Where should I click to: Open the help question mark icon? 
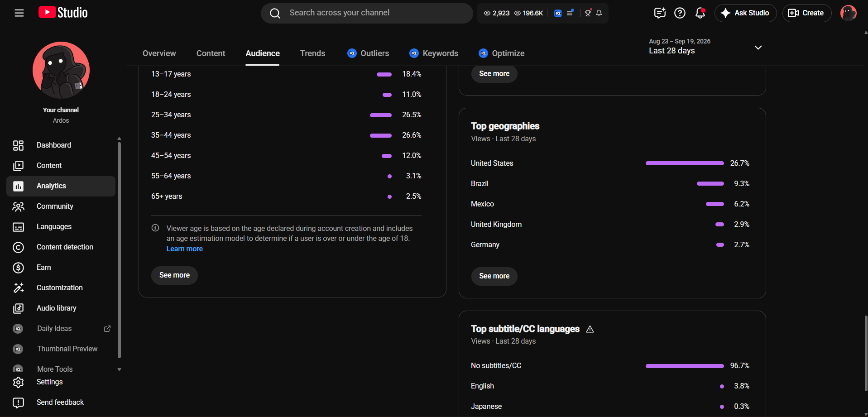click(680, 13)
